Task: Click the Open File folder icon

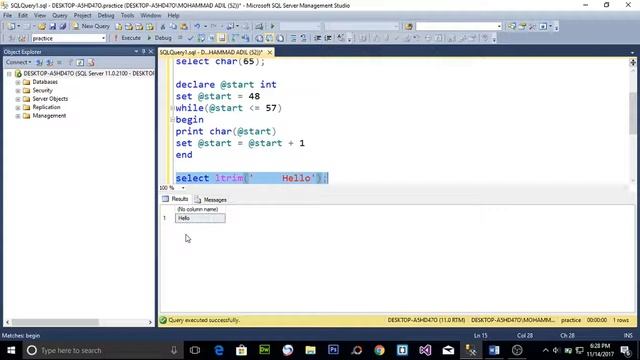Action: 42,27
